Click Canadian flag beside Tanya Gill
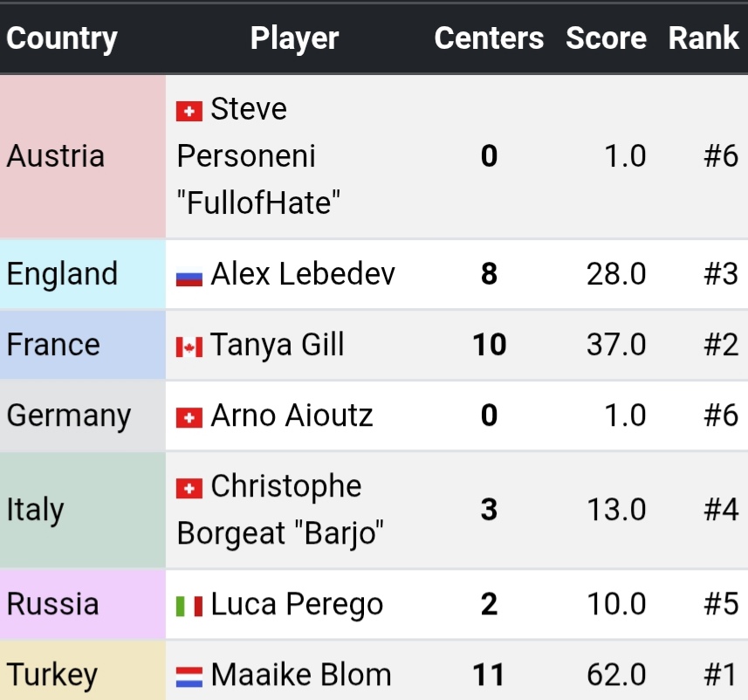Image resolution: width=748 pixels, height=700 pixels. point(189,347)
